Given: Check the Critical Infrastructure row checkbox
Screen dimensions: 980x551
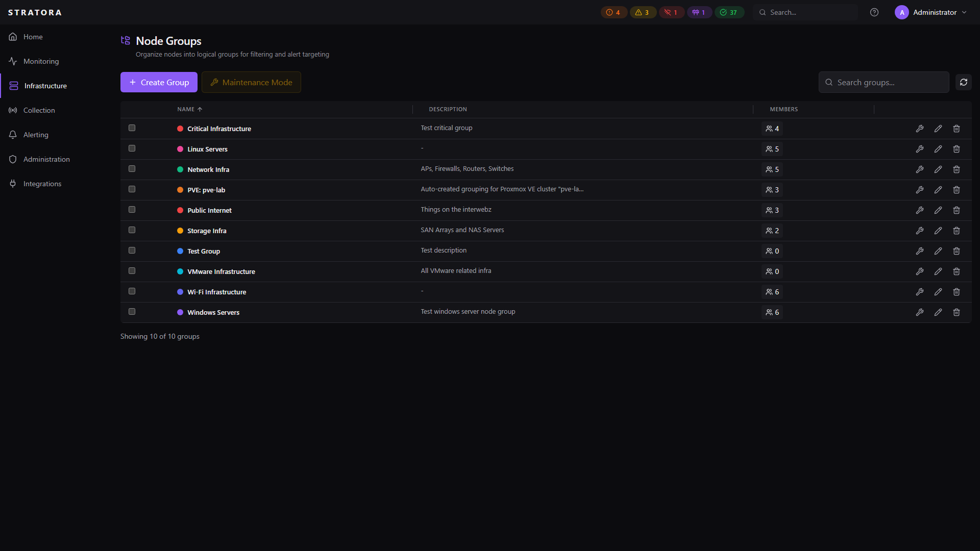Looking at the screenshot, I should tap(132, 128).
